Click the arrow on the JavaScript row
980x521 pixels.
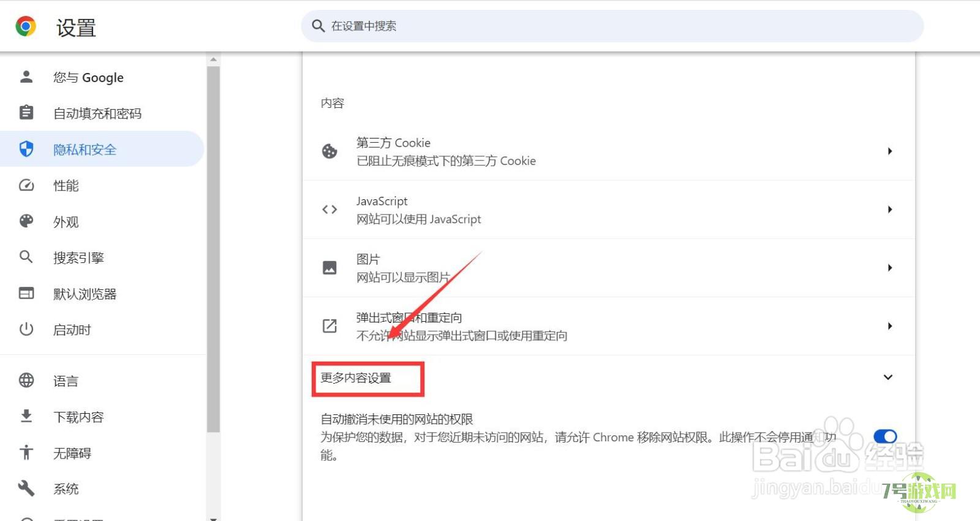click(889, 210)
